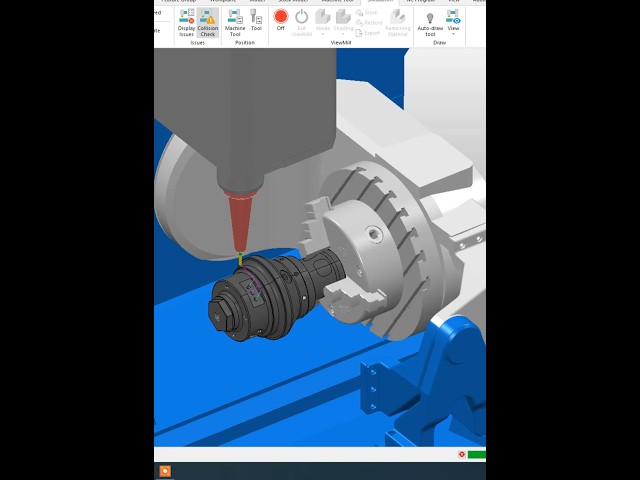Open the Display Issues tool
Viewport: 640px width, 480px height.
(187, 23)
